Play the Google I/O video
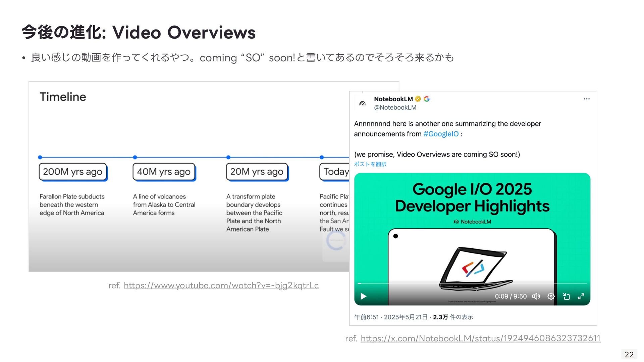Viewport: 644px width, 362px height. 363,296
